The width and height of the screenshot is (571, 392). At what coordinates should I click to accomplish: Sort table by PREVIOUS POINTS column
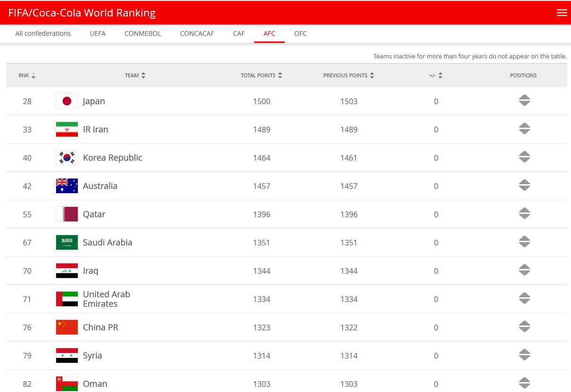pos(349,75)
